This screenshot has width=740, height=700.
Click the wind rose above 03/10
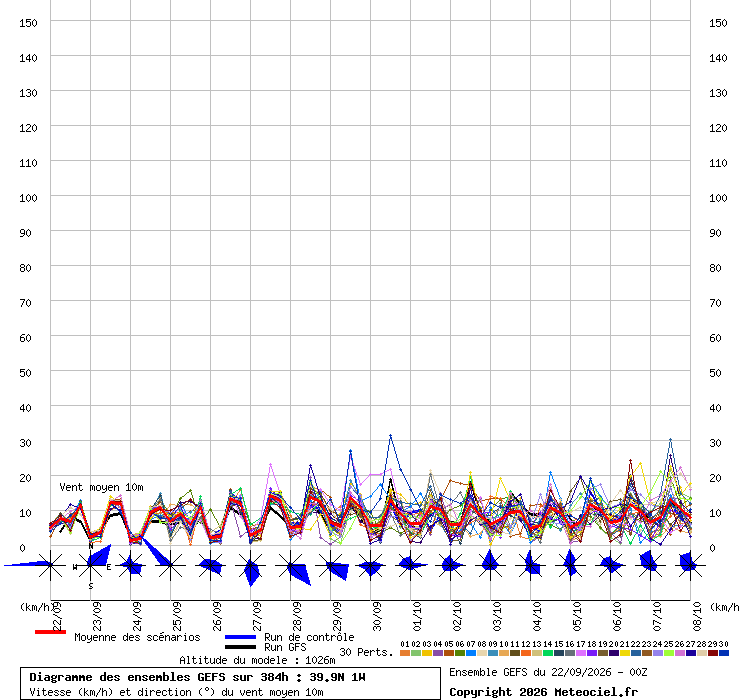(491, 565)
